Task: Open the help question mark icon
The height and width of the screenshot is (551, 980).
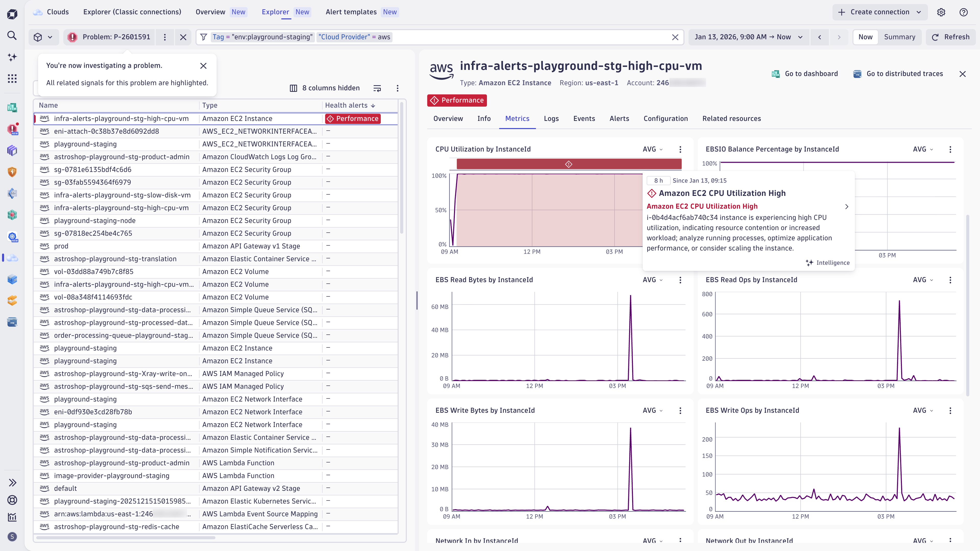Action: pos(964,12)
